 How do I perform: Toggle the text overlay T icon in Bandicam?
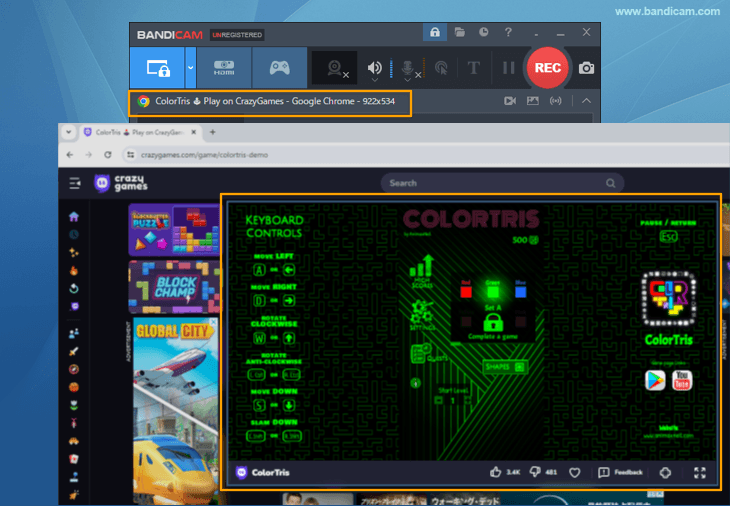[x=473, y=68]
